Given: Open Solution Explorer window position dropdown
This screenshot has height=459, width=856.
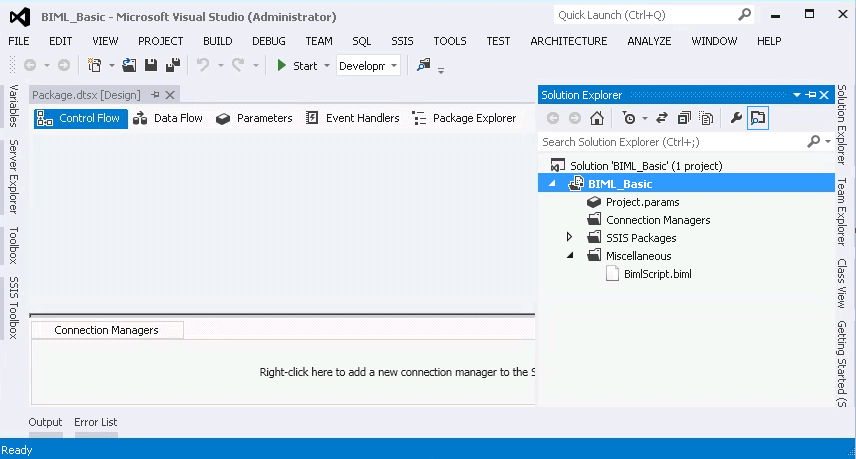Looking at the screenshot, I should [x=796, y=95].
